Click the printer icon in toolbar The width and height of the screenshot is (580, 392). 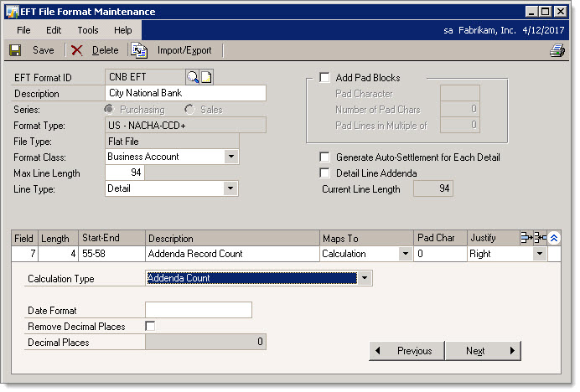557,50
